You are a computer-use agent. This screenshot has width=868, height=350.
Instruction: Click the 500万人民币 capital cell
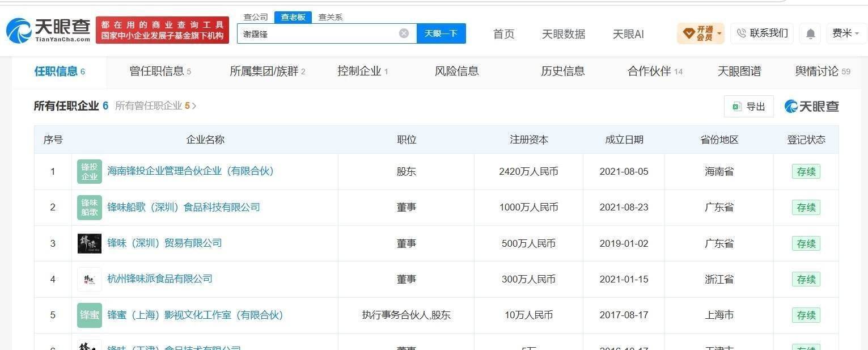click(528, 243)
